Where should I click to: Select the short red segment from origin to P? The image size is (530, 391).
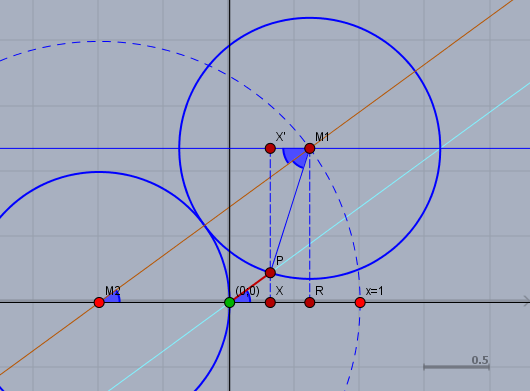click(250, 287)
